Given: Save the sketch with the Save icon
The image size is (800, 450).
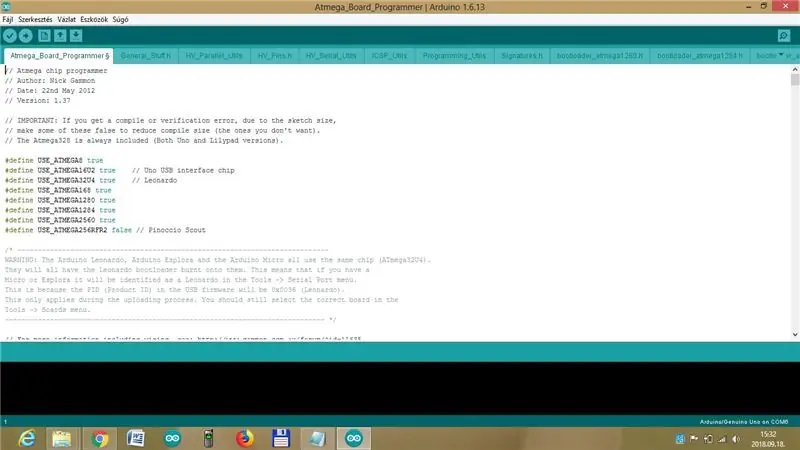Looking at the screenshot, I should coord(76,36).
